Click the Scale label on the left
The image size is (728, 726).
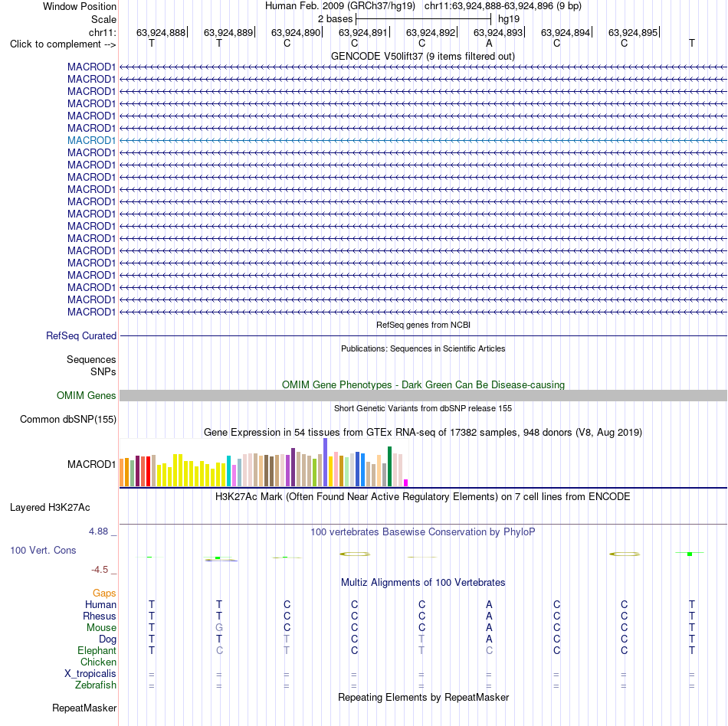click(x=103, y=19)
